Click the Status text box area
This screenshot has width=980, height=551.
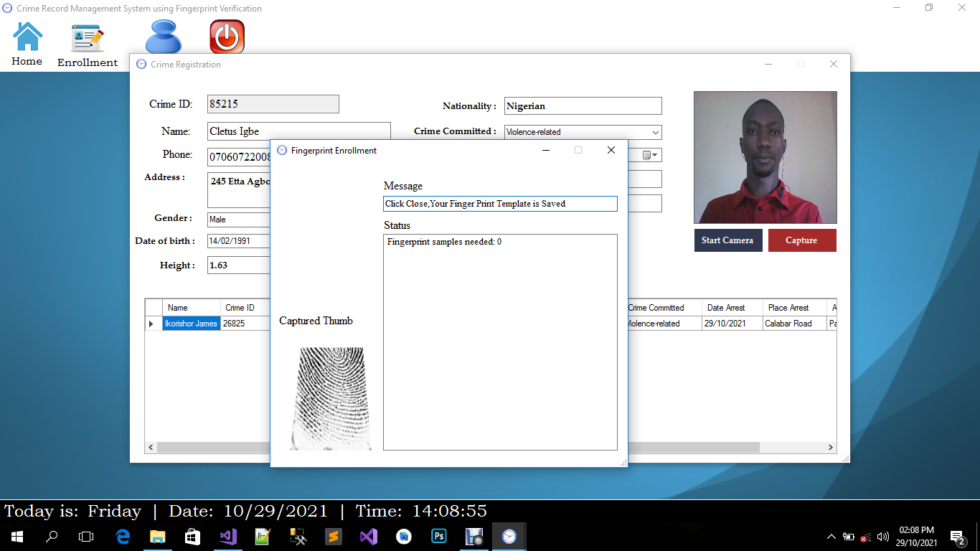(500, 342)
